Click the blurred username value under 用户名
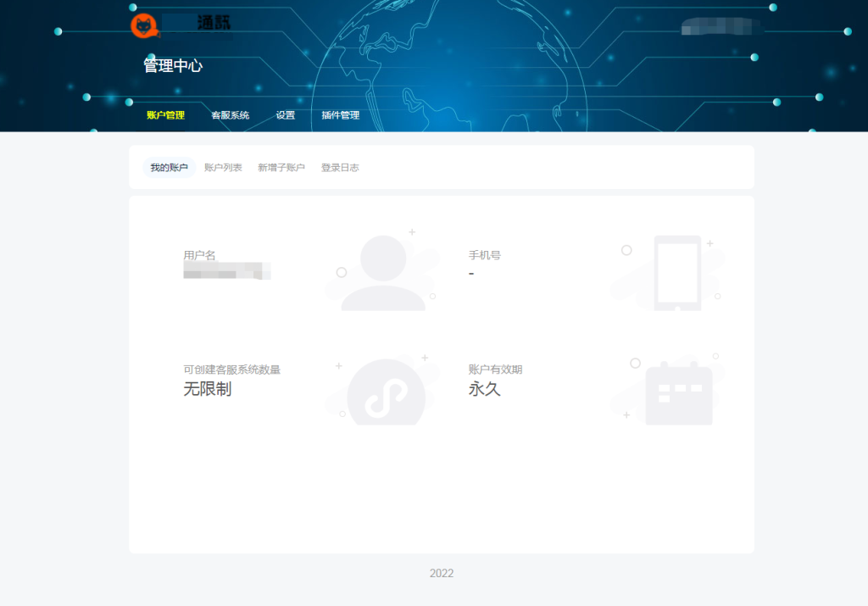This screenshot has width=868, height=606. (x=225, y=271)
